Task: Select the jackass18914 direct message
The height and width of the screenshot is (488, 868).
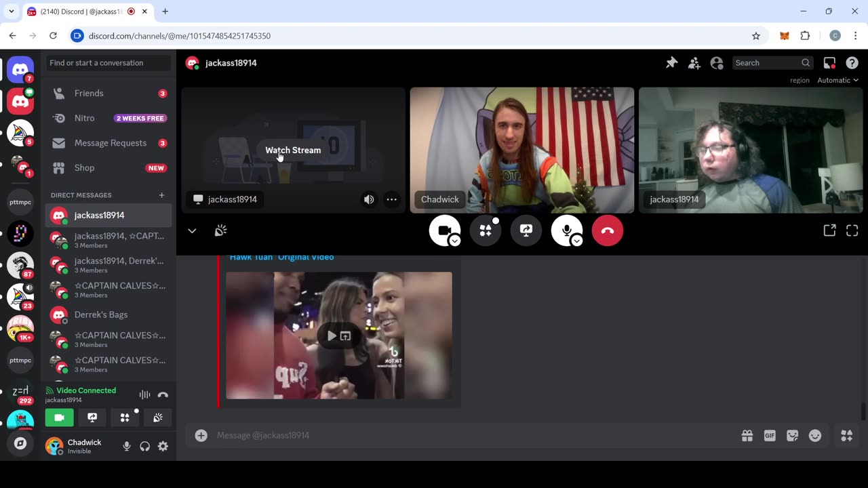Action: tap(108, 216)
